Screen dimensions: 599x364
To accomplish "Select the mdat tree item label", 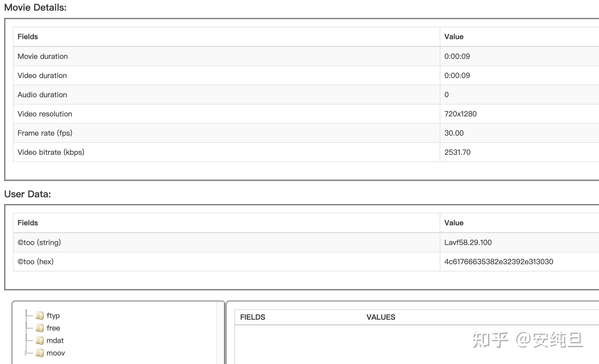I will coord(55,340).
